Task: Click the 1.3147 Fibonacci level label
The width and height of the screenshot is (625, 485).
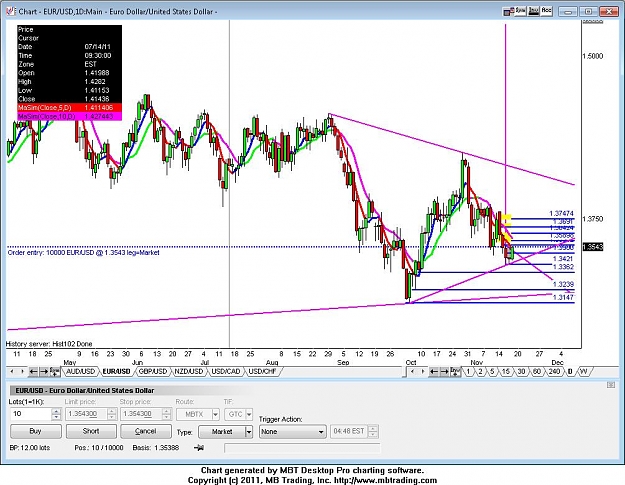Action: [563, 297]
